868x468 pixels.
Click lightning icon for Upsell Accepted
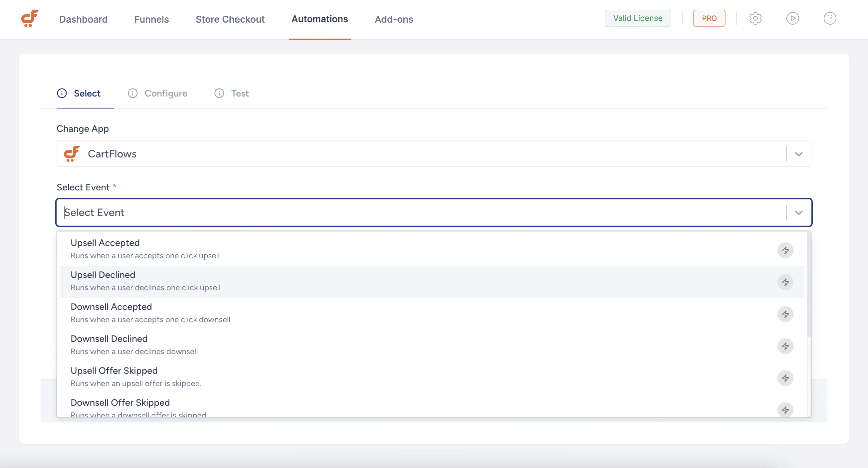point(785,250)
